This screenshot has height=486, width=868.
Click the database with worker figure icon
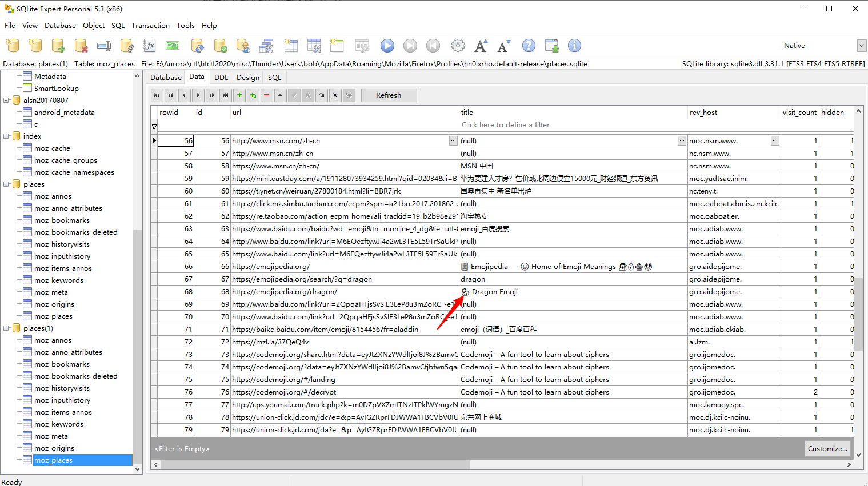[243, 46]
